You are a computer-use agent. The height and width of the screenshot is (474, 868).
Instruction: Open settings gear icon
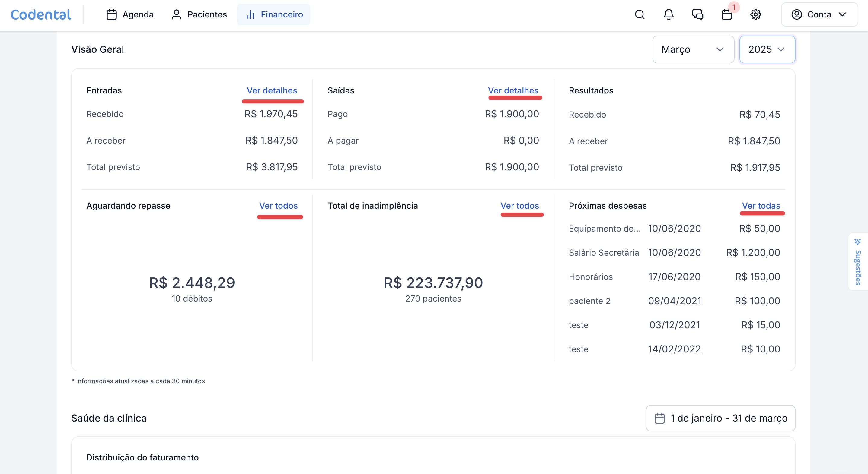(755, 14)
